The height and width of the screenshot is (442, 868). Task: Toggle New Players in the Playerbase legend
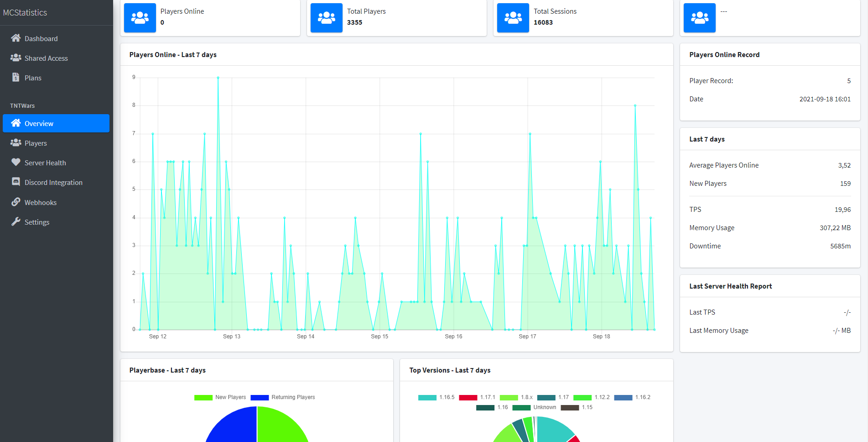pyautogui.click(x=231, y=397)
